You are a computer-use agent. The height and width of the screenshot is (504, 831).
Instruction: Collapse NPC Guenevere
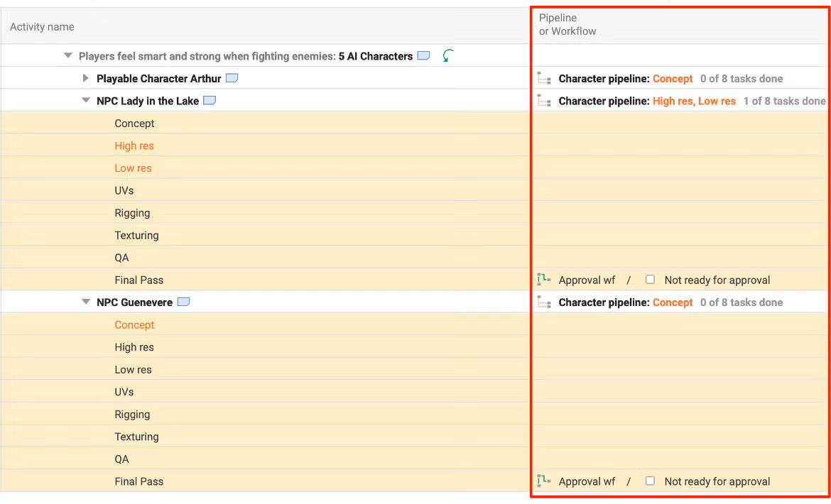pos(86,302)
